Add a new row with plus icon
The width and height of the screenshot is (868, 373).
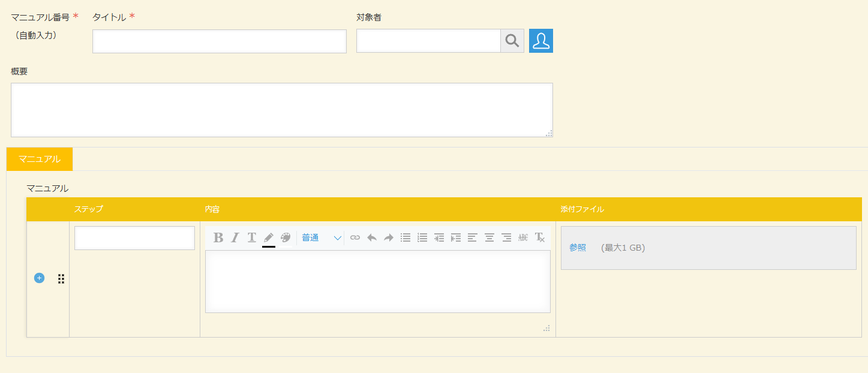tap(39, 278)
